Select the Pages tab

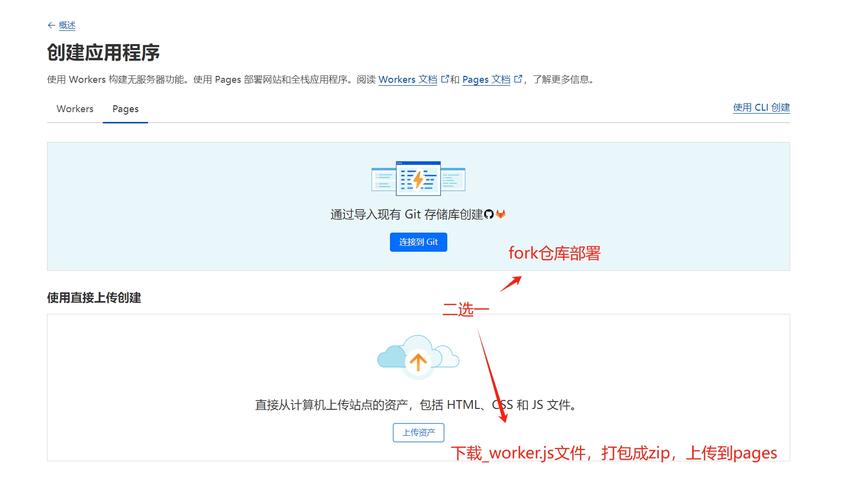click(125, 109)
